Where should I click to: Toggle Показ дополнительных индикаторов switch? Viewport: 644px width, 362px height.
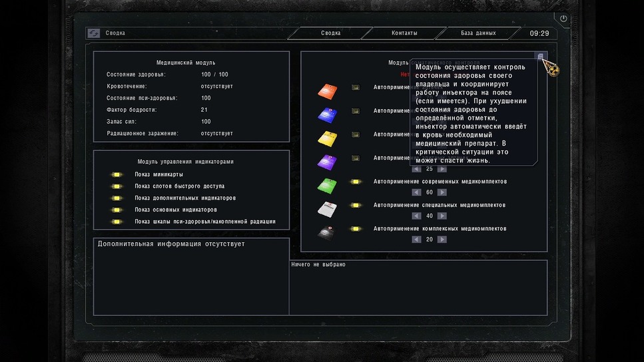click(117, 198)
